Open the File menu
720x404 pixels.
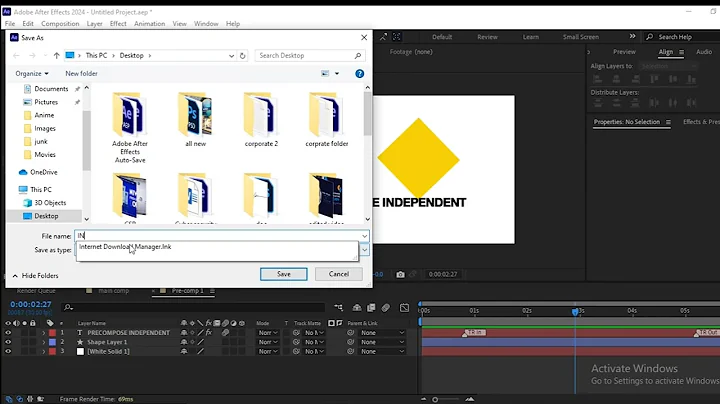[x=10, y=23]
